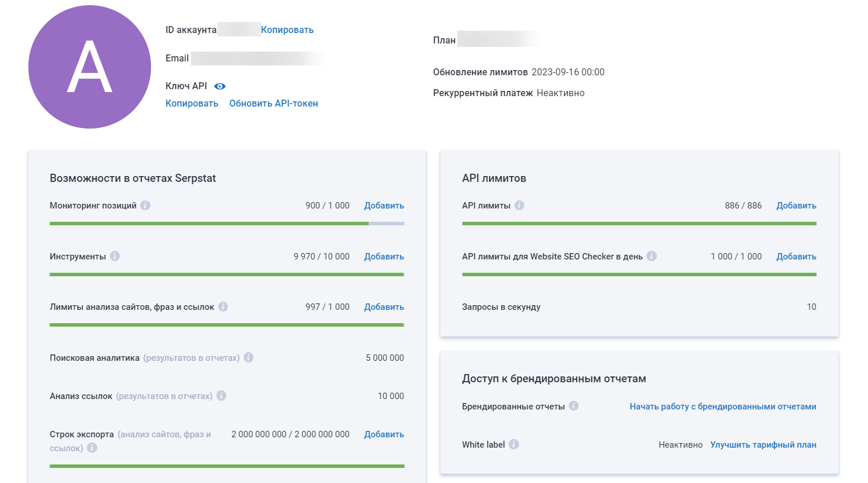This screenshot has width=868, height=483.
Task: Click info icon next to Поисковая аналитика
Action: tap(248, 358)
